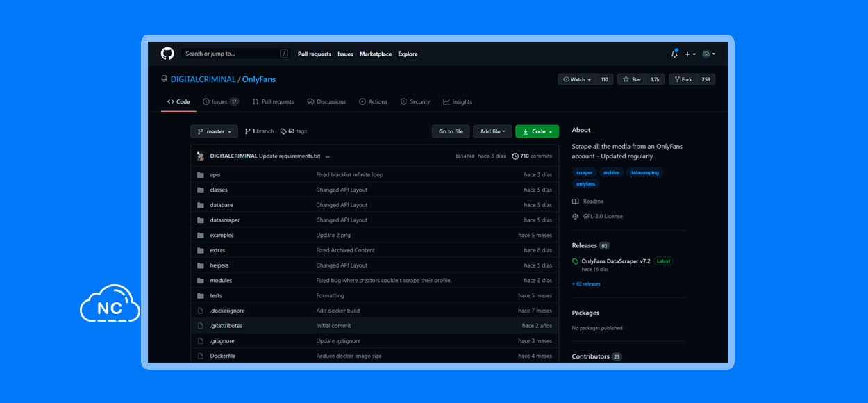Click the folder icon beside examples
This screenshot has height=403, width=868.
tap(200, 236)
